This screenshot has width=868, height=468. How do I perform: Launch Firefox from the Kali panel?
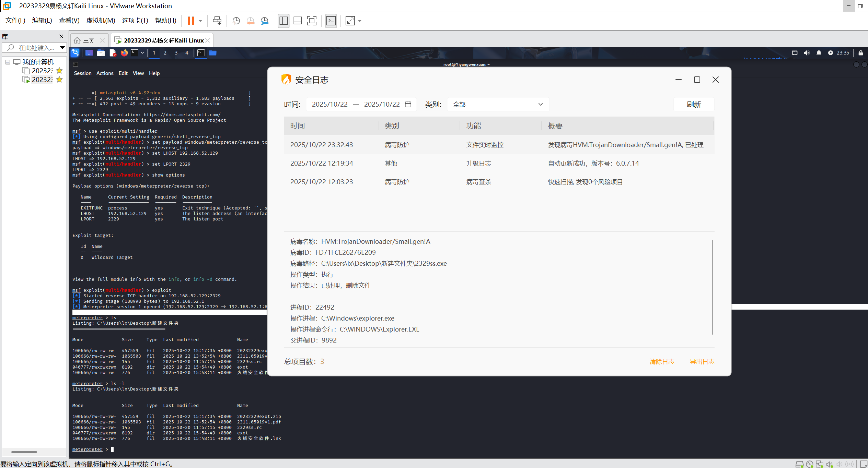tap(124, 52)
